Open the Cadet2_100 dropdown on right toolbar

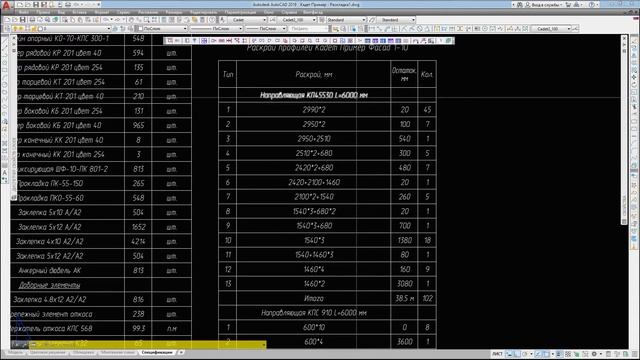click(551, 29)
